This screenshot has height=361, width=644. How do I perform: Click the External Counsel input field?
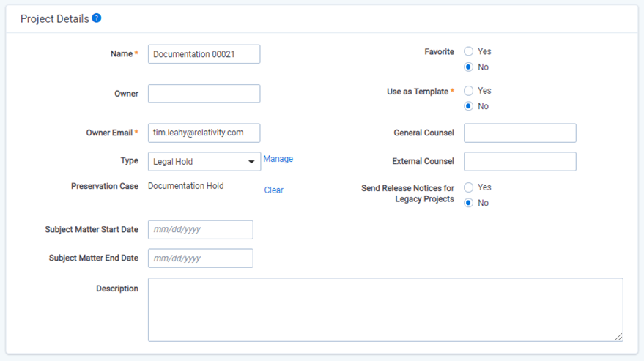pos(520,161)
